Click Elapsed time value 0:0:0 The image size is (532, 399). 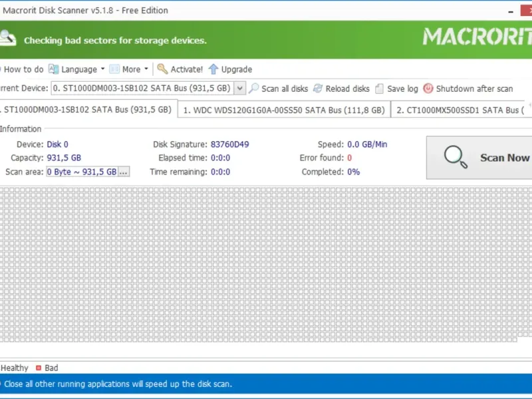click(x=221, y=158)
